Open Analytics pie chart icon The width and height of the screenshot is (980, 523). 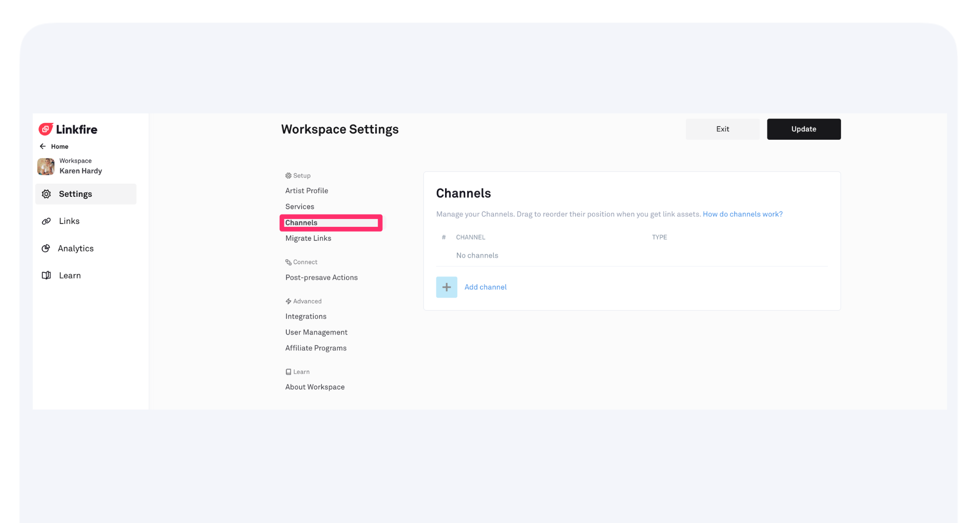pos(46,248)
